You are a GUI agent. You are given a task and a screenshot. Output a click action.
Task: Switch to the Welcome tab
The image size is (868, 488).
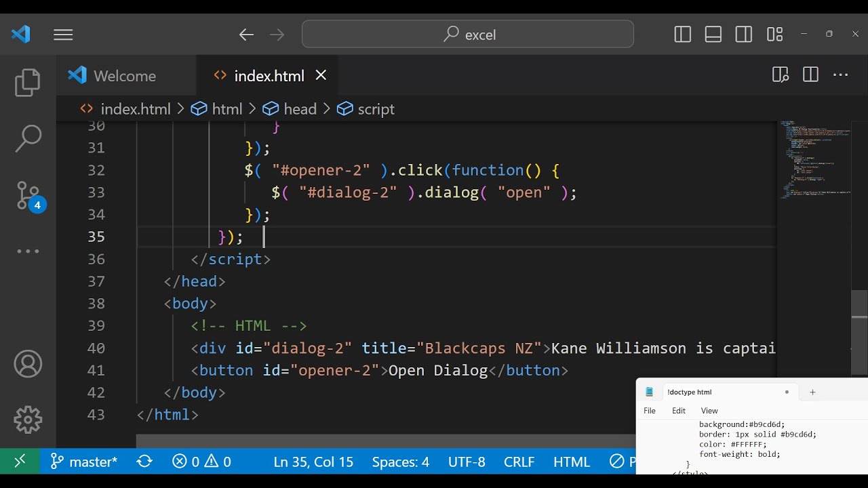click(x=124, y=76)
